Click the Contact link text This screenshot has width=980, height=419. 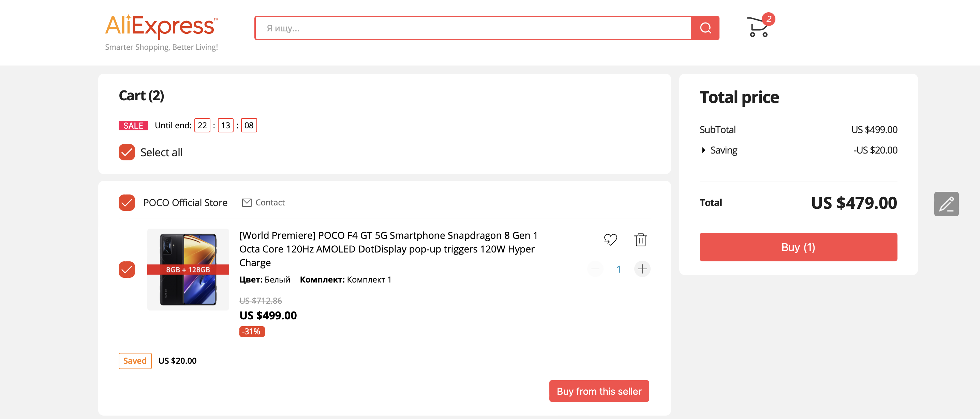click(x=270, y=202)
